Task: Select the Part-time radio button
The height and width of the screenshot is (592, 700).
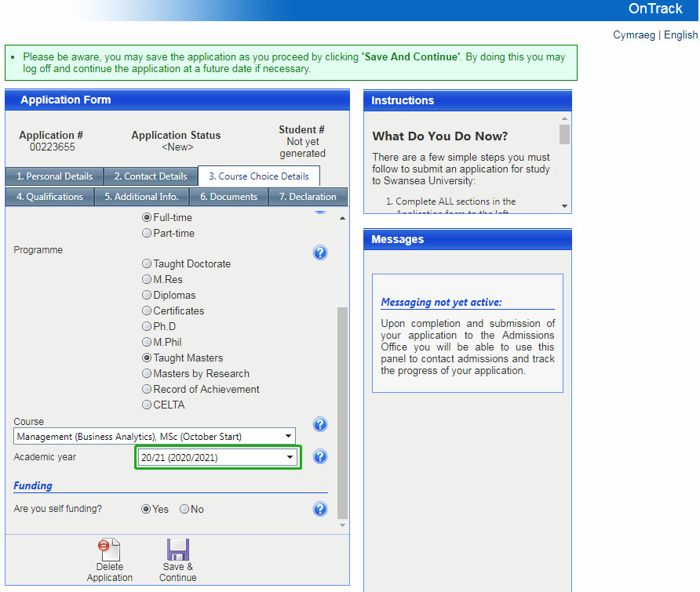Action: (x=147, y=234)
